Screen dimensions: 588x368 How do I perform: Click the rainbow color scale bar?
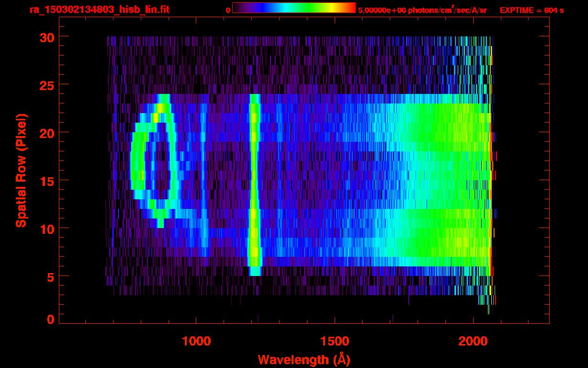(294, 8)
